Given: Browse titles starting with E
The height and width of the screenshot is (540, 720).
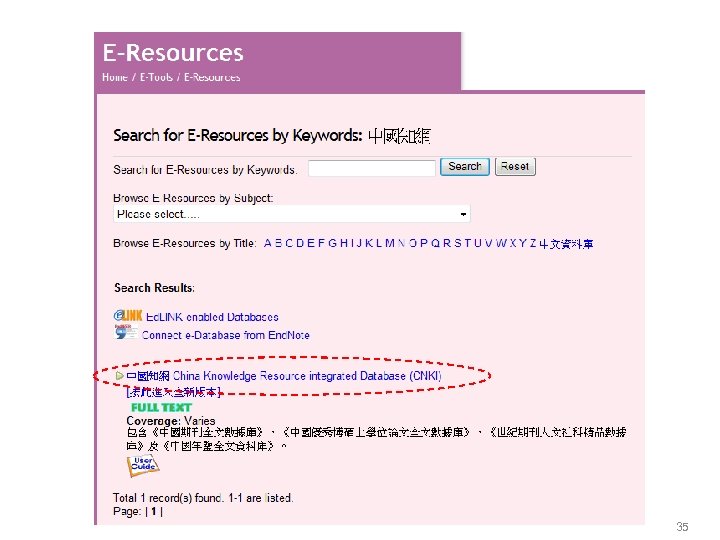Looking at the screenshot, I should click(x=310, y=243).
